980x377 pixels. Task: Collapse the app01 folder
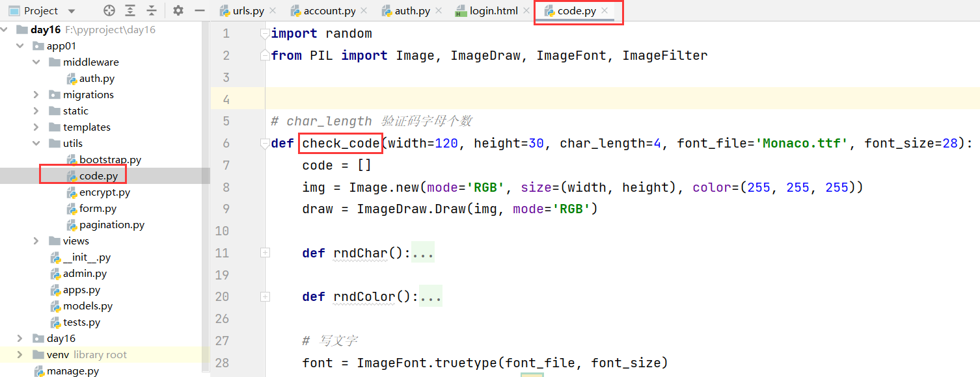tap(20, 46)
